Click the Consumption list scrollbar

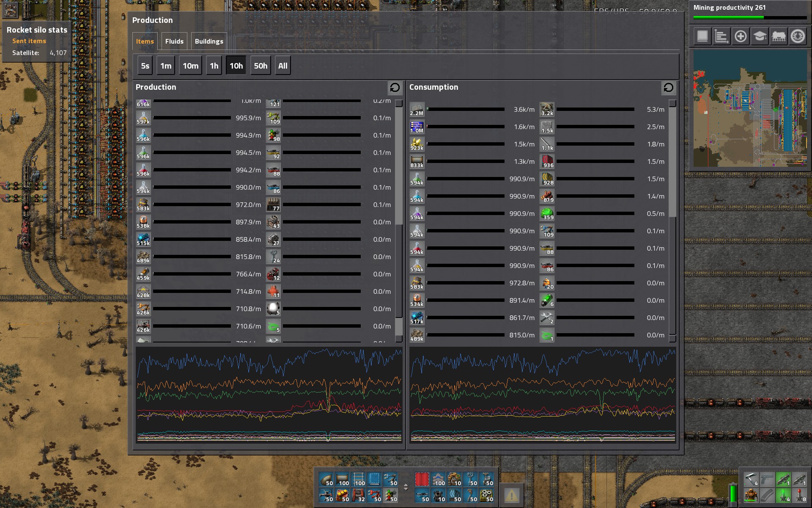(x=672, y=221)
